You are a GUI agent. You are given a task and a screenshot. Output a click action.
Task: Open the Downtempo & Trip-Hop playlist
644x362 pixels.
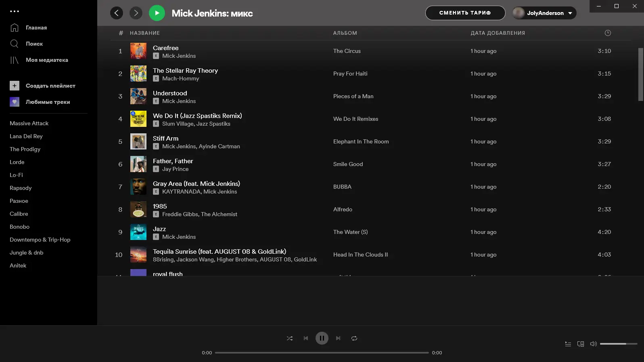[x=40, y=240]
